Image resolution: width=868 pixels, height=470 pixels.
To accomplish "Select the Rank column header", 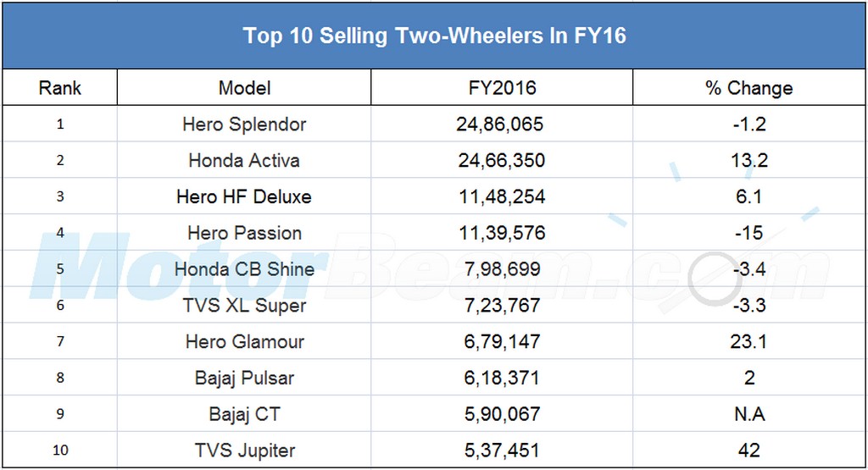I will point(59,88).
